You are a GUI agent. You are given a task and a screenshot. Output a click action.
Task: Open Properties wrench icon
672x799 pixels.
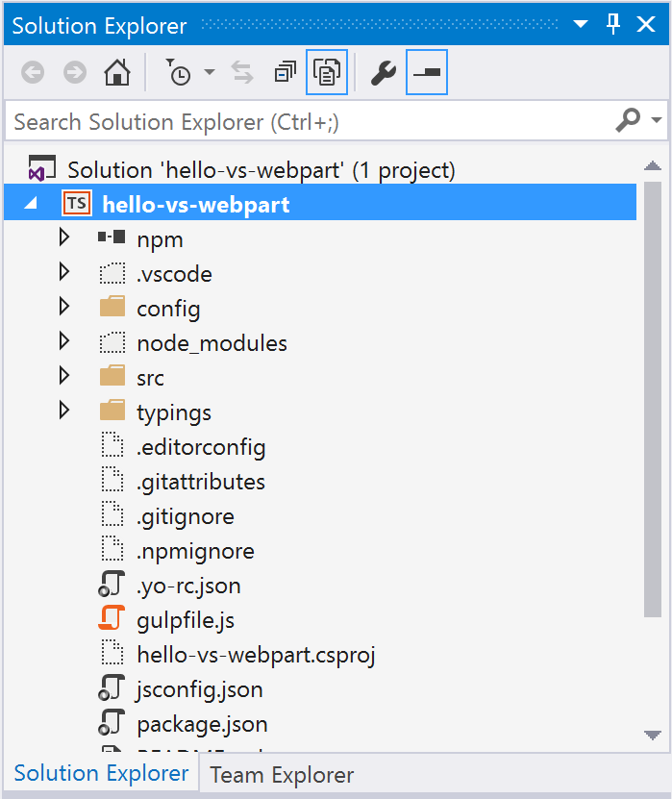[384, 72]
